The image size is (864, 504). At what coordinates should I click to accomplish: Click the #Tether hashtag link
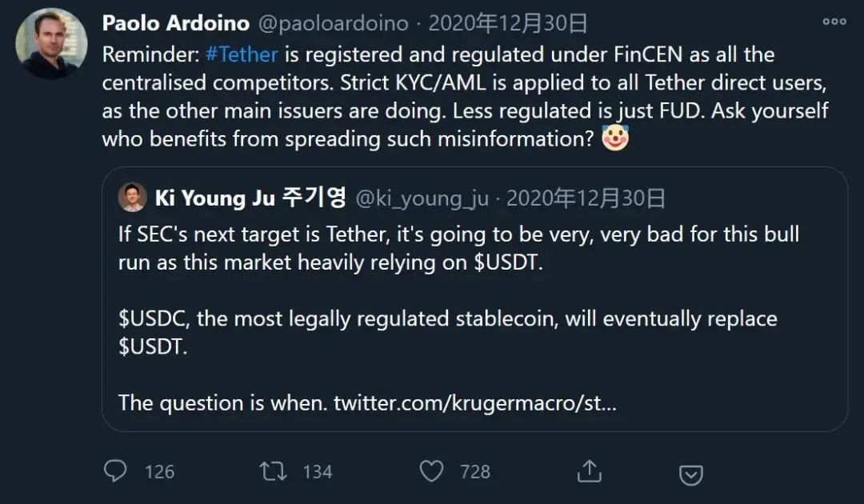[x=242, y=55]
